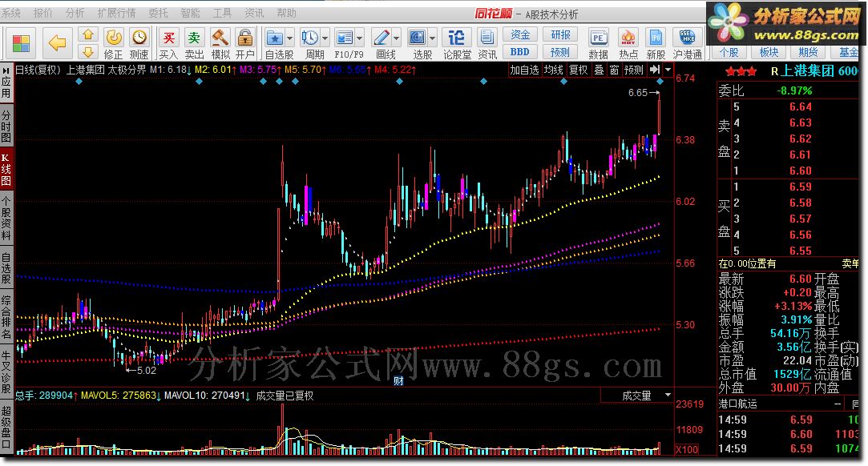Expand the 周期 dropdown arrow

click(325, 38)
